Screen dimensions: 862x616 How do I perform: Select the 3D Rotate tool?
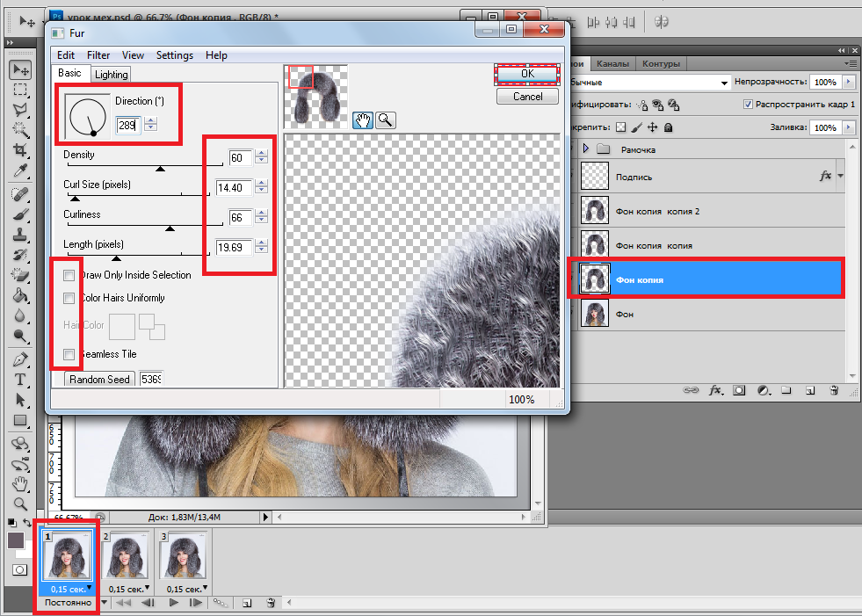[20, 443]
